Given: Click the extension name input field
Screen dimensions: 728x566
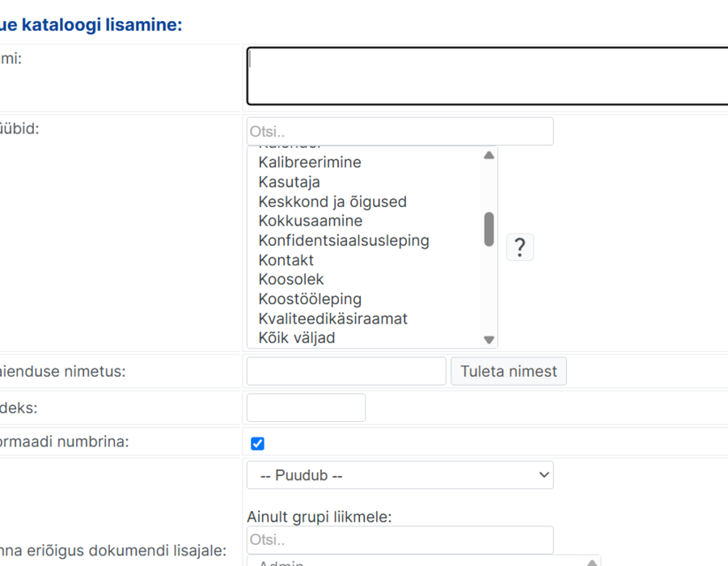Looking at the screenshot, I should click(346, 371).
